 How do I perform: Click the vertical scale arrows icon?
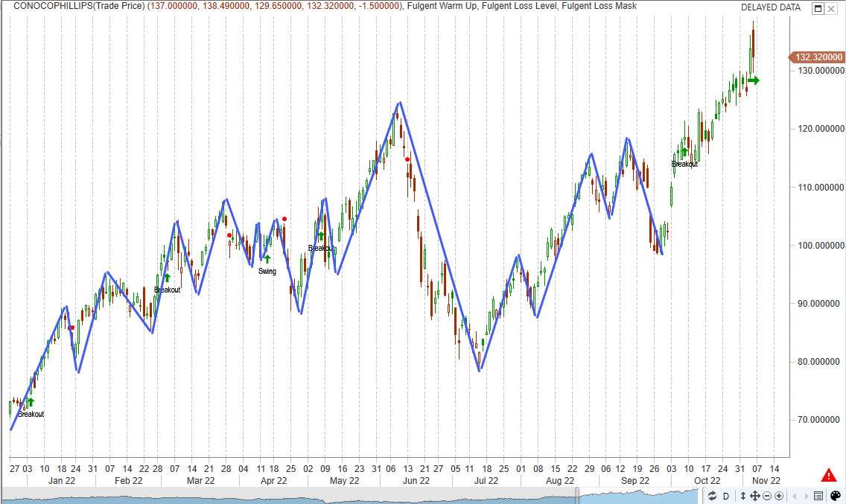742,496
